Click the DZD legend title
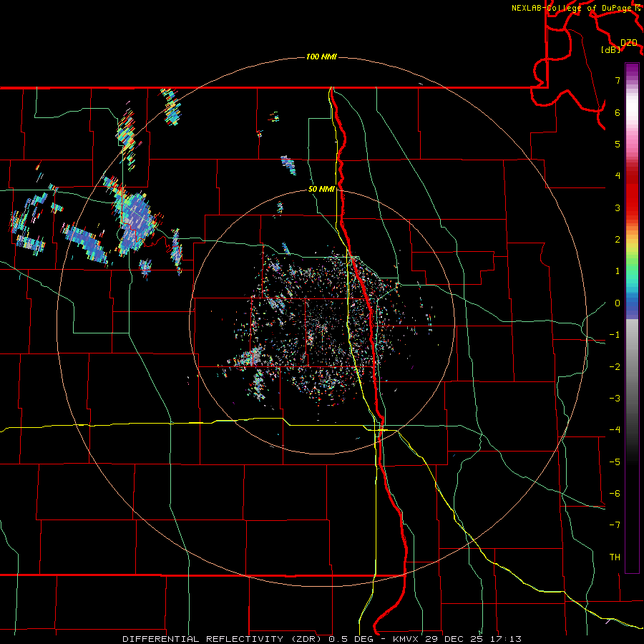This screenshot has height=644, width=644. (629, 43)
